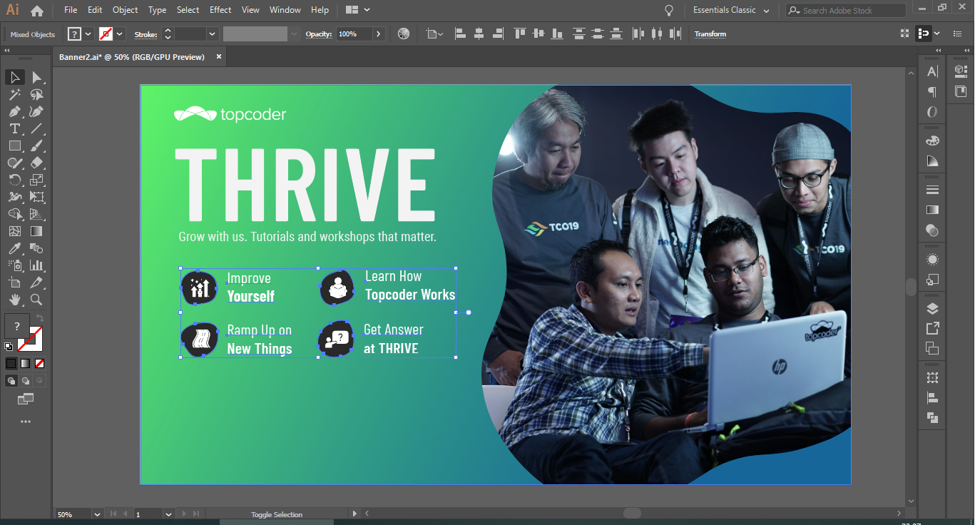Open the Type menu

click(158, 10)
